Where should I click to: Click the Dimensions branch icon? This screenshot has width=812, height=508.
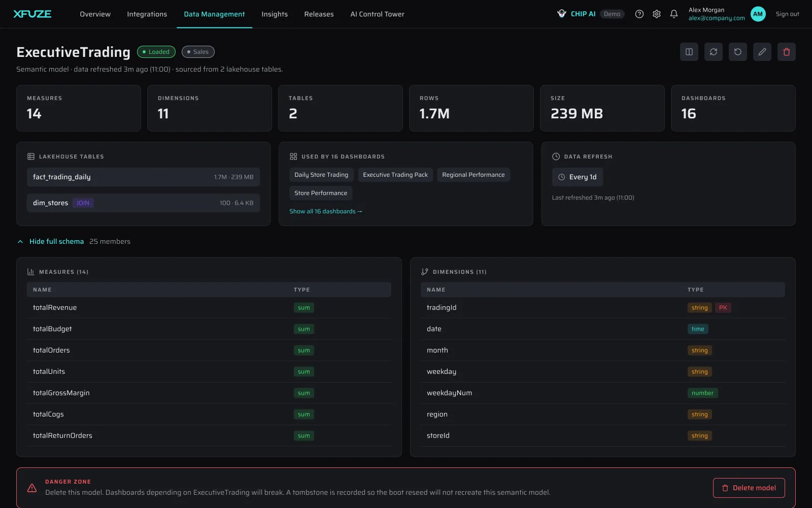[x=425, y=272]
